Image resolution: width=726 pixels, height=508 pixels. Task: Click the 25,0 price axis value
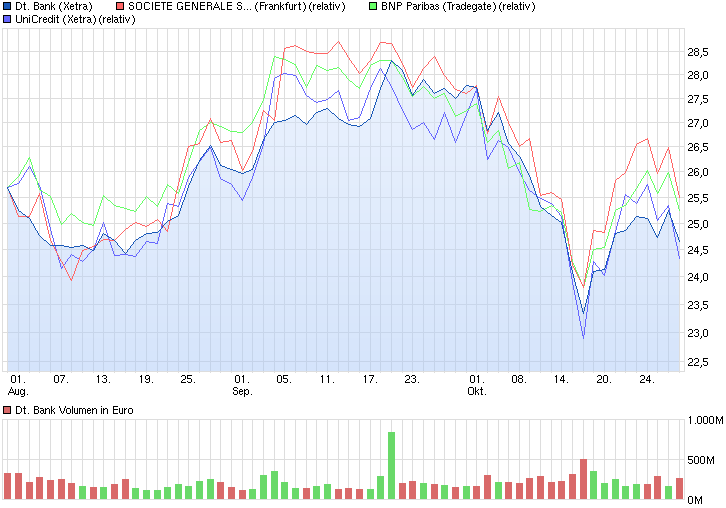point(698,224)
